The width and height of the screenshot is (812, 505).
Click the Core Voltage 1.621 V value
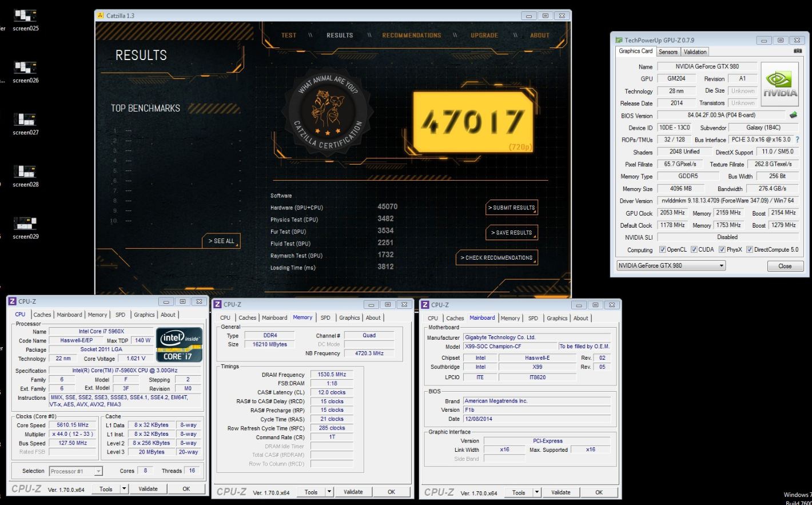[x=136, y=359]
